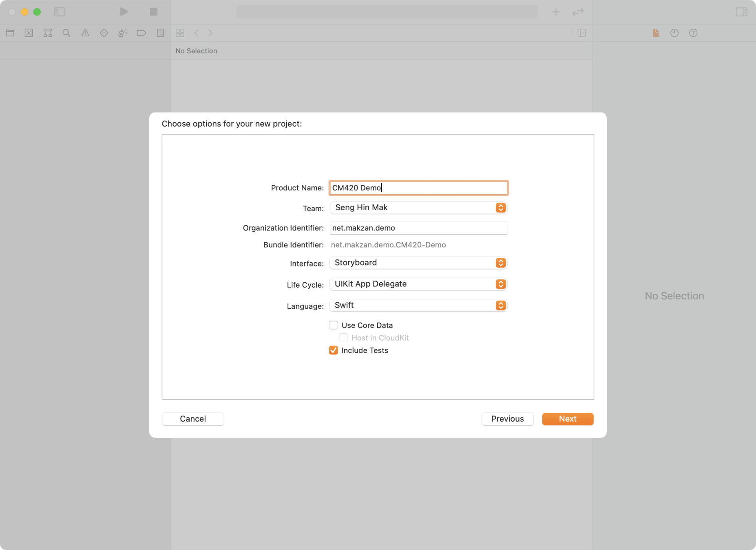Image resolution: width=756 pixels, height=550 pixels.
Task: Open the Project navigator folder icon
Action: point(10,33)
